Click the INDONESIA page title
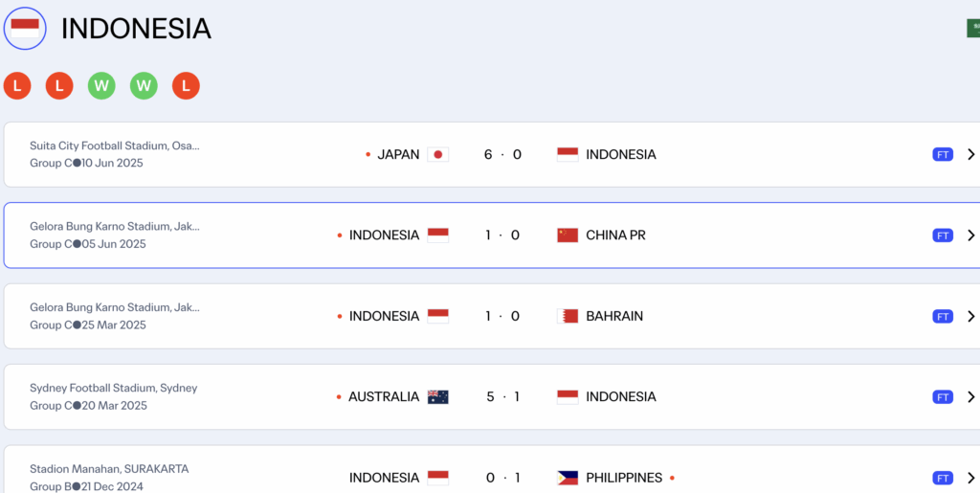 pyautogui.click(x=136, y=29)
